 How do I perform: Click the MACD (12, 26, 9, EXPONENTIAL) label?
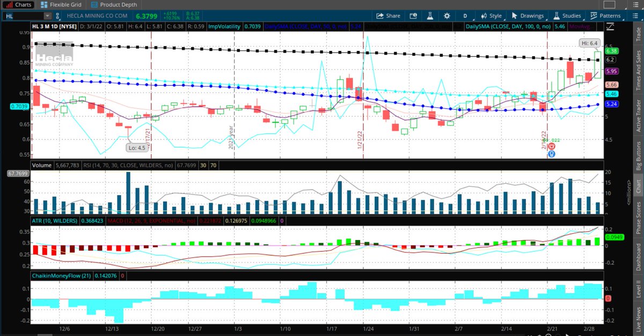click(x=150, y=220)
